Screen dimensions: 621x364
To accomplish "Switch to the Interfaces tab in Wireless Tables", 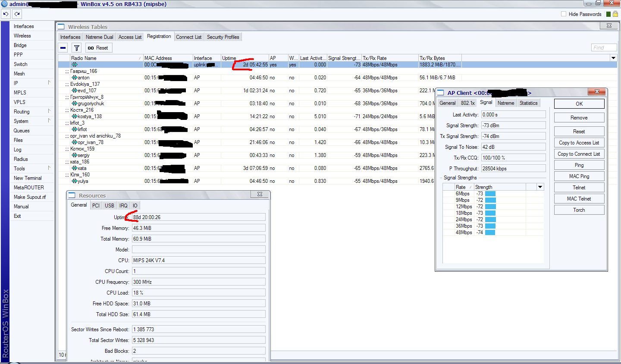I will click(70, 37).
